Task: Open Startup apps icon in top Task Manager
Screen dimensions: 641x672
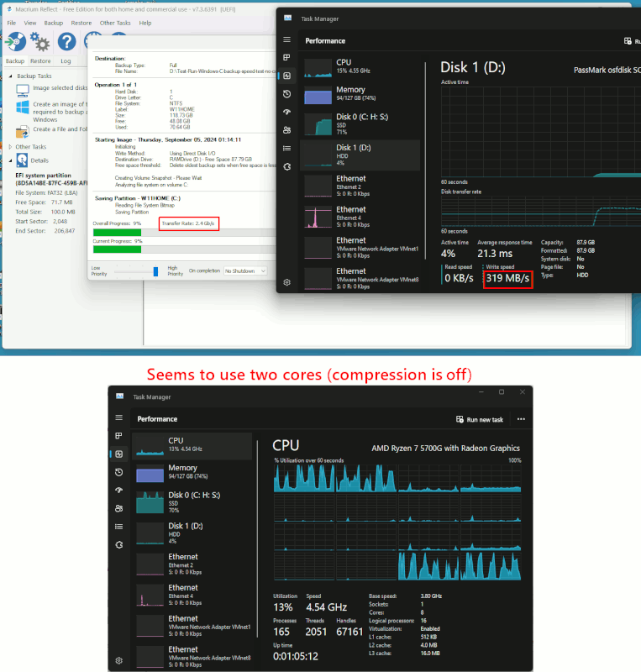Action: (286, 112)
